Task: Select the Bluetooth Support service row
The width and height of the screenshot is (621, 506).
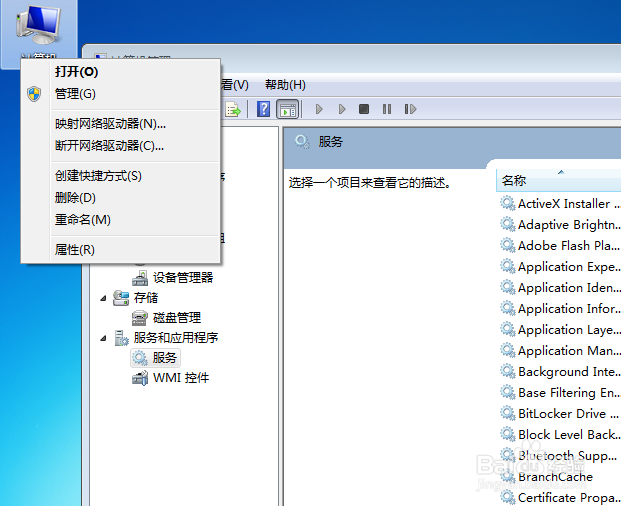Action: [x=560, y=455]
